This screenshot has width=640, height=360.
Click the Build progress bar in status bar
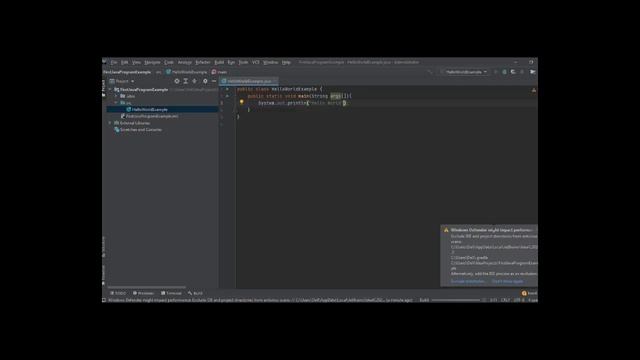[456, 300]
